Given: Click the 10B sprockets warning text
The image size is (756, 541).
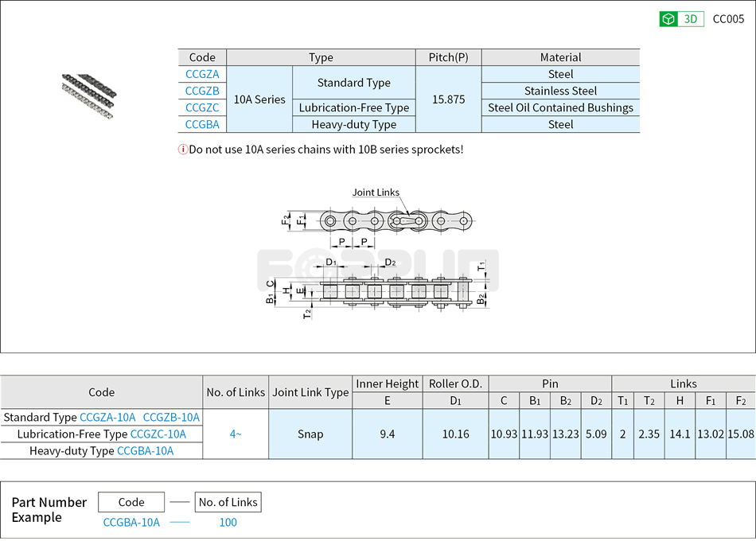Looking at the screenshot, I should tap(326, 150).
